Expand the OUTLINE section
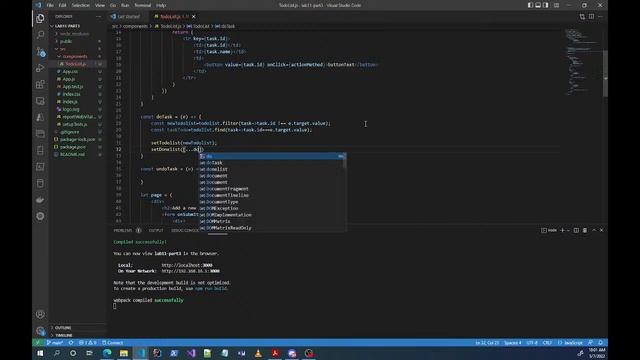Viewport: 640px width, 360px height. click(x=77, y=328)
